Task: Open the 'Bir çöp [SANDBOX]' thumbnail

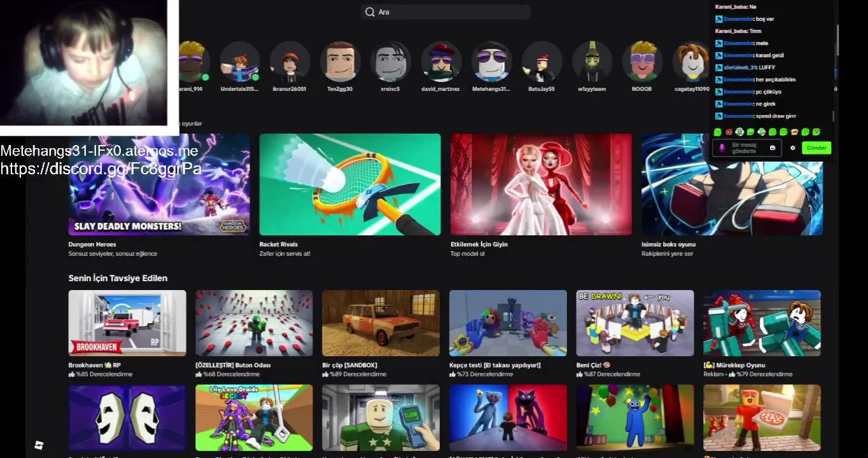Action: coord(381,323)
